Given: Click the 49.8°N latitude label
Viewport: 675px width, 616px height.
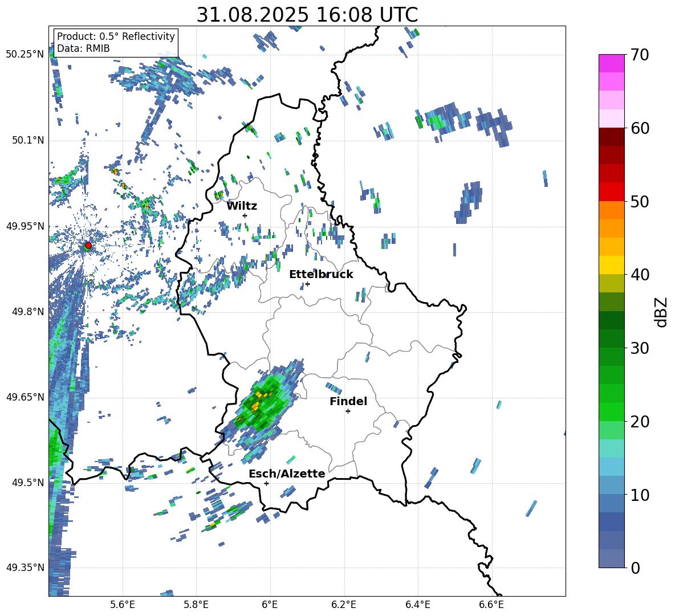Looking at the screenshot, I should pyautogui.click(x=27, y=312).
